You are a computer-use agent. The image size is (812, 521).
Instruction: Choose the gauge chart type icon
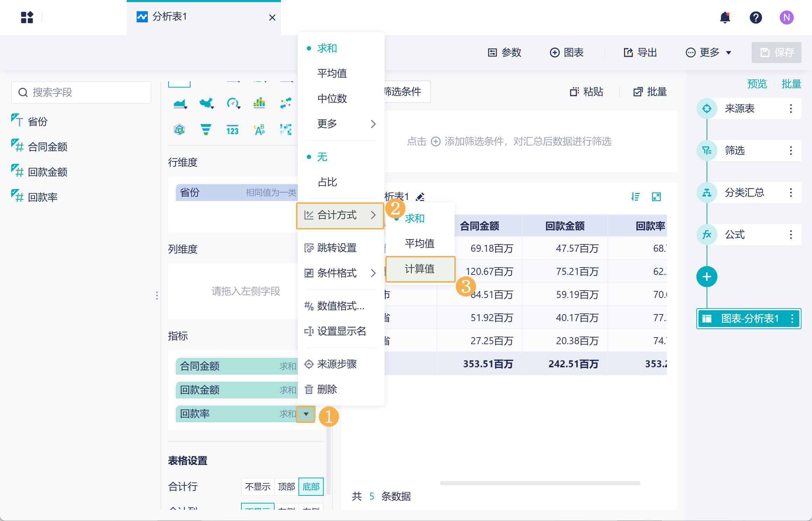[x=233, y=103]
